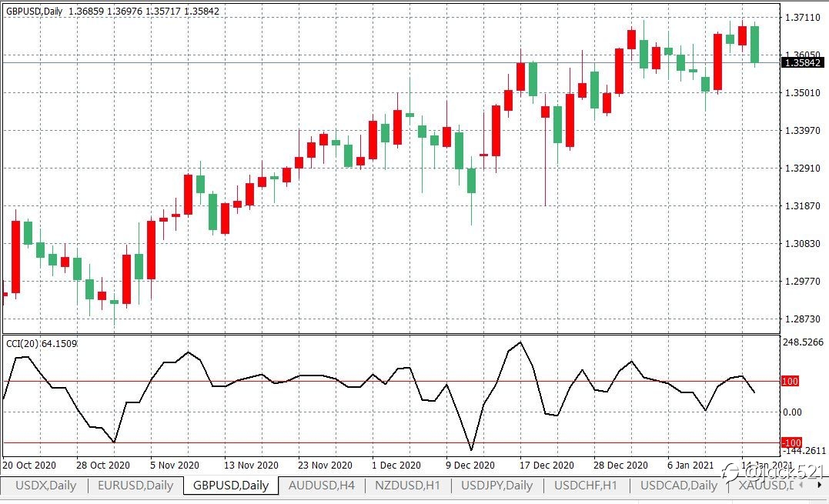Switch to the USDX,Daily chart tab

(45, 485)
